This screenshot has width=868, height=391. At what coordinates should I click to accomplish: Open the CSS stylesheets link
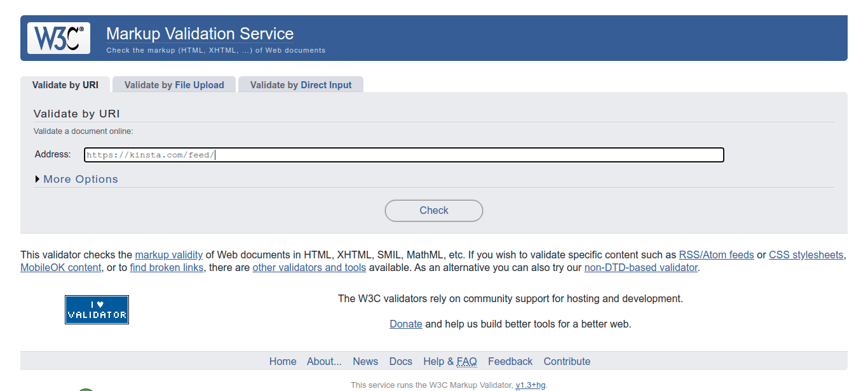pyautogui.click(x=806, y=255)
